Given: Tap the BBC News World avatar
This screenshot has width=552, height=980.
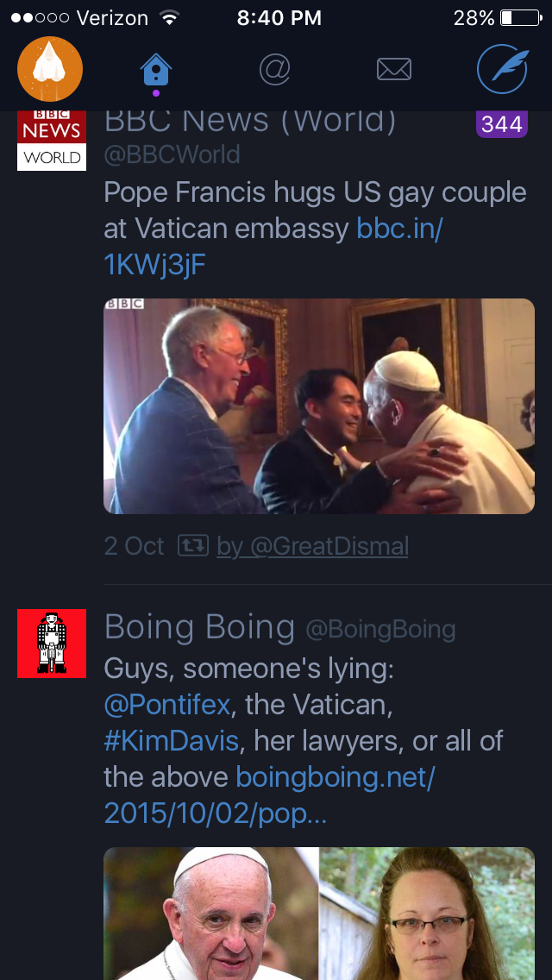Looking at the screenshot, I should (52, 140).
